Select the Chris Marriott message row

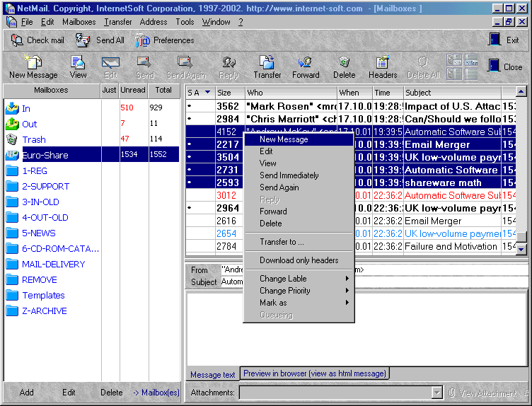tap(350, 119)
